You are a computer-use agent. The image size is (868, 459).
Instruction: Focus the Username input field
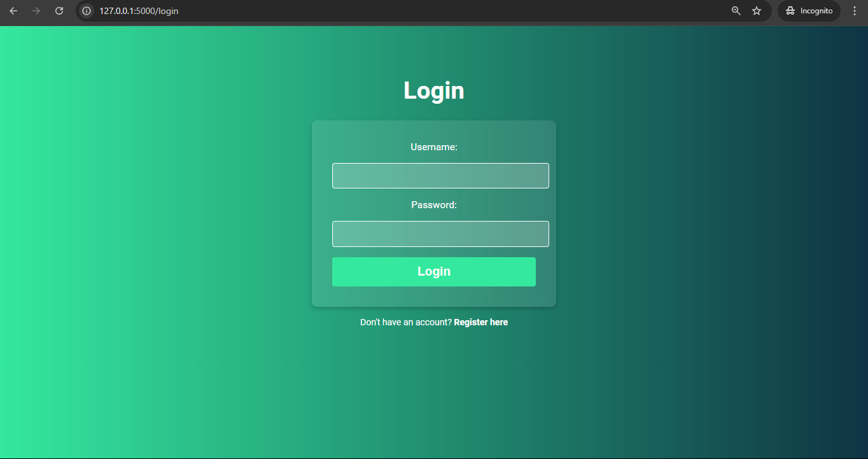pos(440,176)
